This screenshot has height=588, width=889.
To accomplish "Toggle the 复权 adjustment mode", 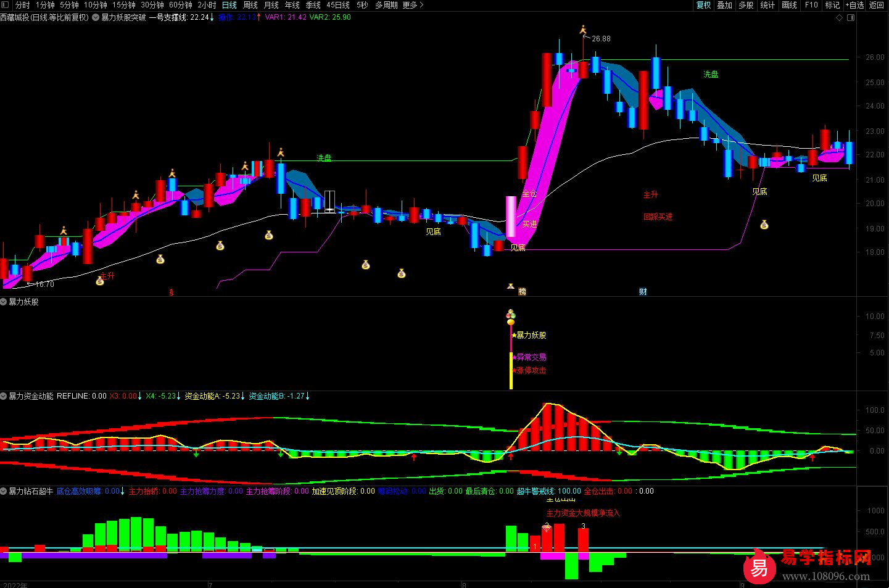I will pos(703,5).
